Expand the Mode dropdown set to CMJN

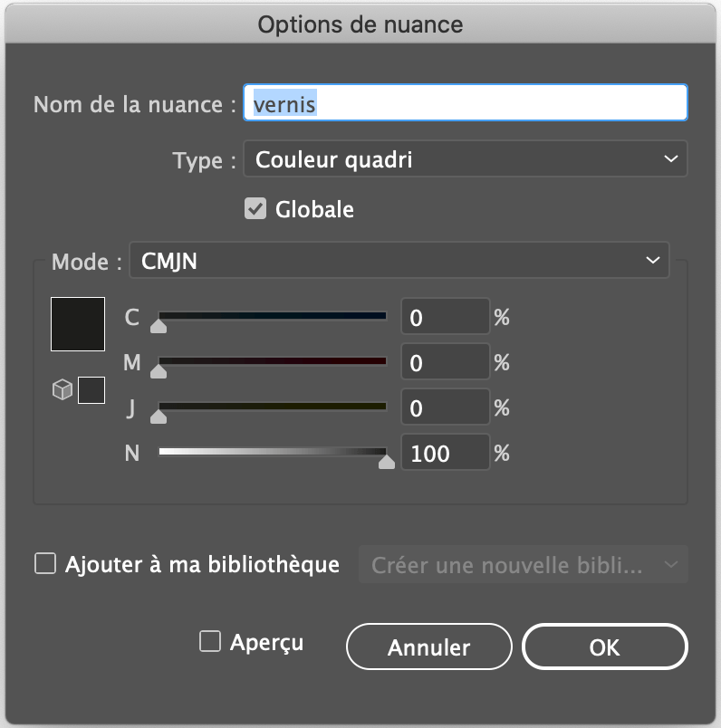399,262
